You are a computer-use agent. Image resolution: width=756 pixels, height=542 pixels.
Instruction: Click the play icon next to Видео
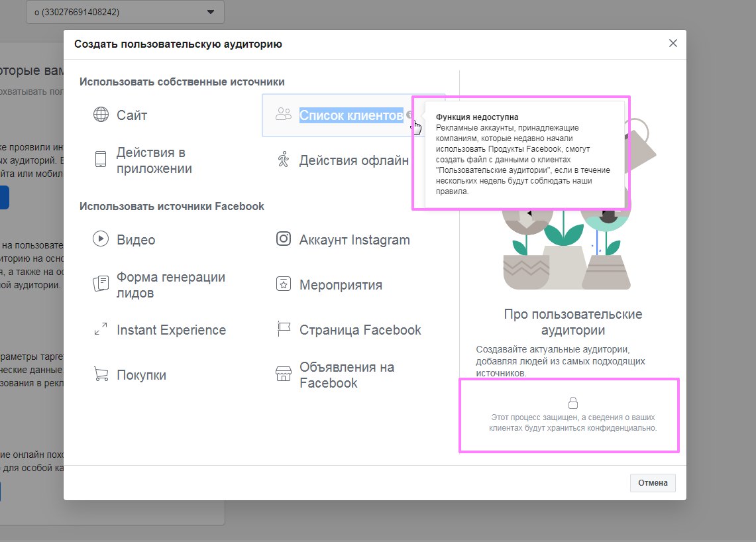[x=101, y=239]
